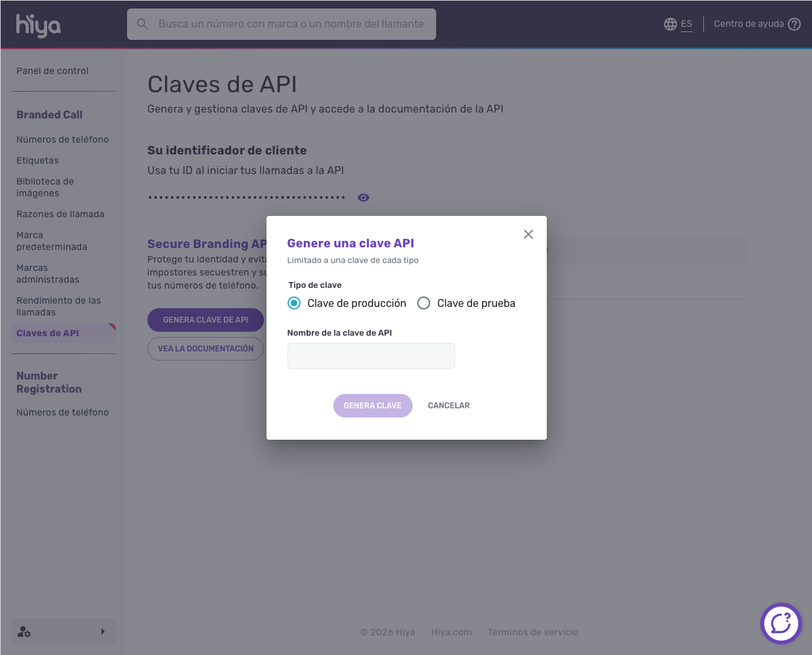Reveal client ID with eye icon
Image resolution: width=812 pixels, height=655 pixels.
363,198
